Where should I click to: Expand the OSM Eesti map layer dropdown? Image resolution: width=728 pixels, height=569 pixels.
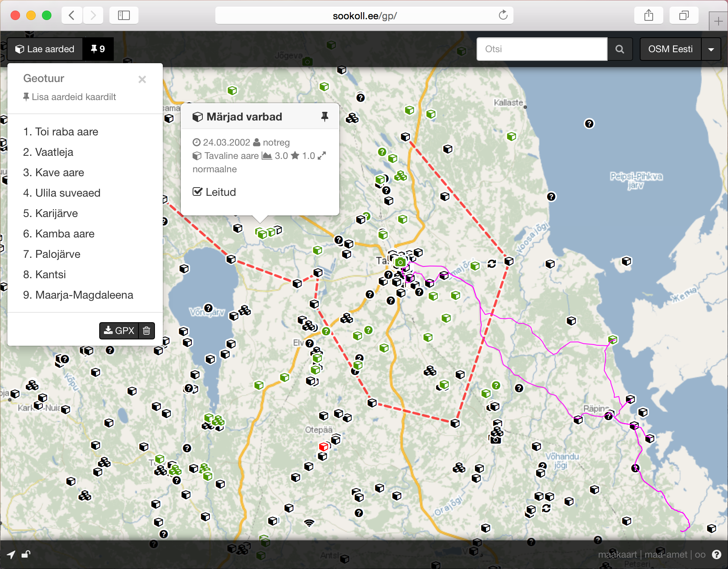(711, 49)
